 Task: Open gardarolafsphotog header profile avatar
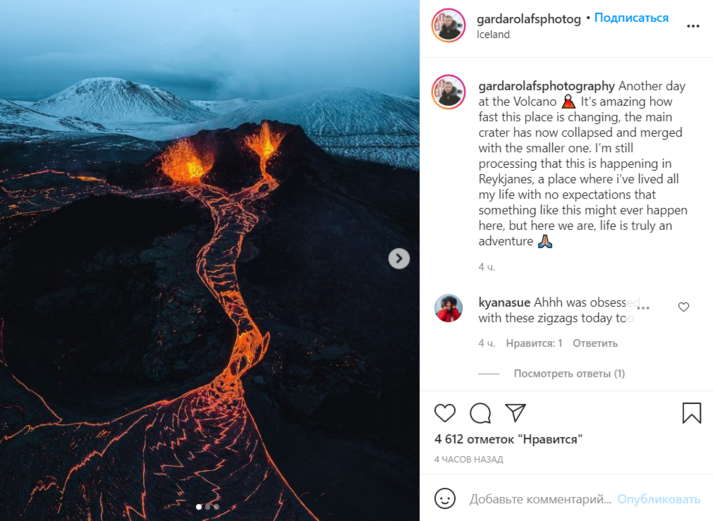pos(448,25)
